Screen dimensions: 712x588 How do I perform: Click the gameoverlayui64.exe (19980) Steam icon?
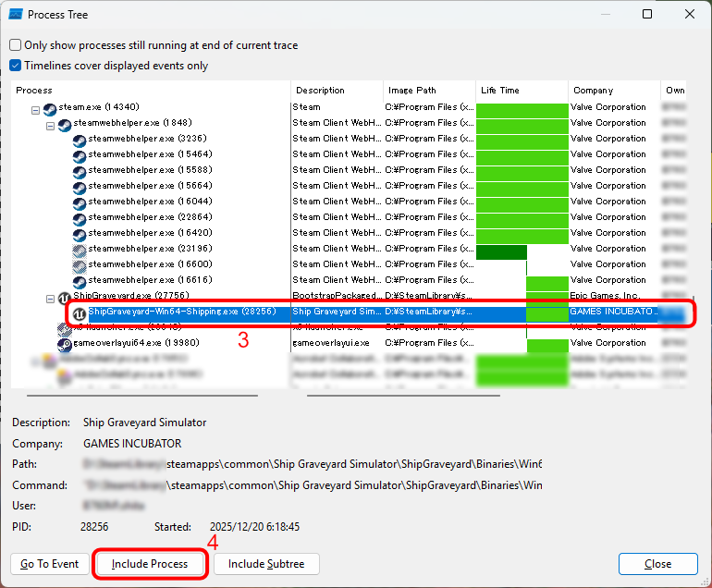pos(65,344)
